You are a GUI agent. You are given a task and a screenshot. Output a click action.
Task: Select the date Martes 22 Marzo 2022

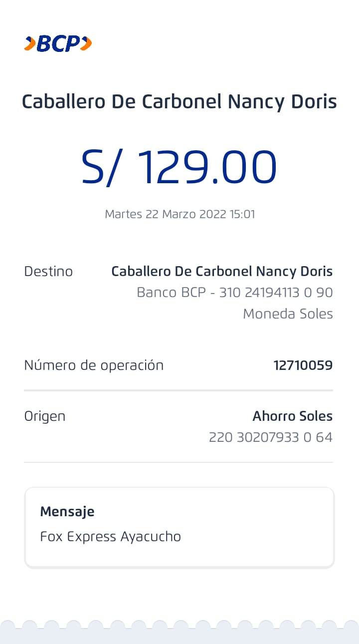coord(166,214)
